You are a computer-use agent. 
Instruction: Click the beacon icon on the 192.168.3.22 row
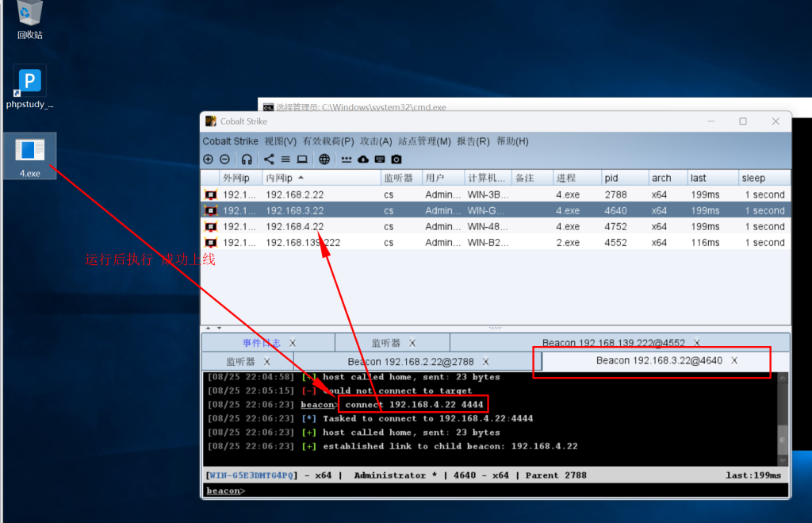[211, 211]
